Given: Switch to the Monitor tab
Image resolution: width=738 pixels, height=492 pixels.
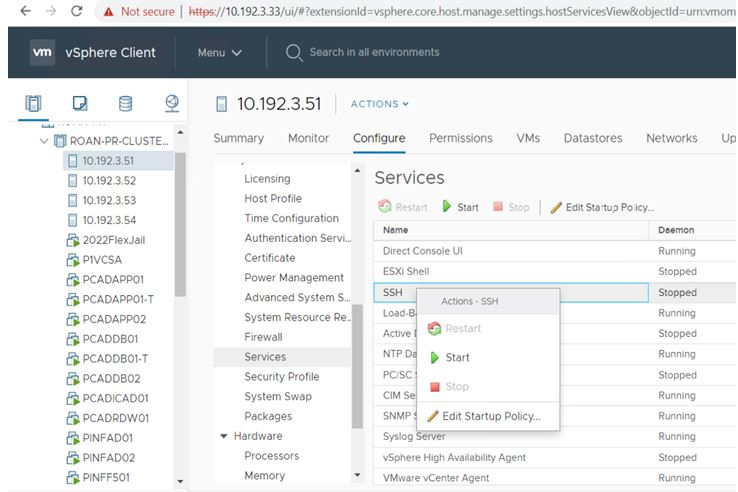Looking at the screenshot, I should coord(308,138).
